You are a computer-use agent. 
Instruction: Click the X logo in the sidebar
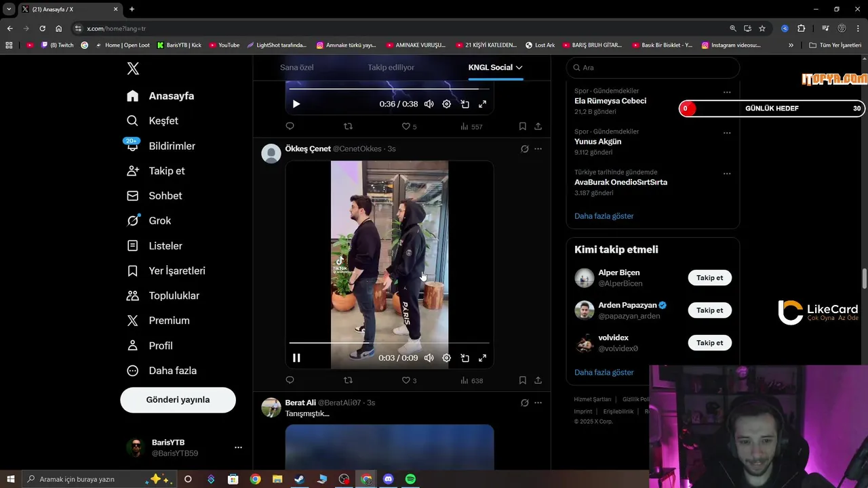[x=133, y=68]
